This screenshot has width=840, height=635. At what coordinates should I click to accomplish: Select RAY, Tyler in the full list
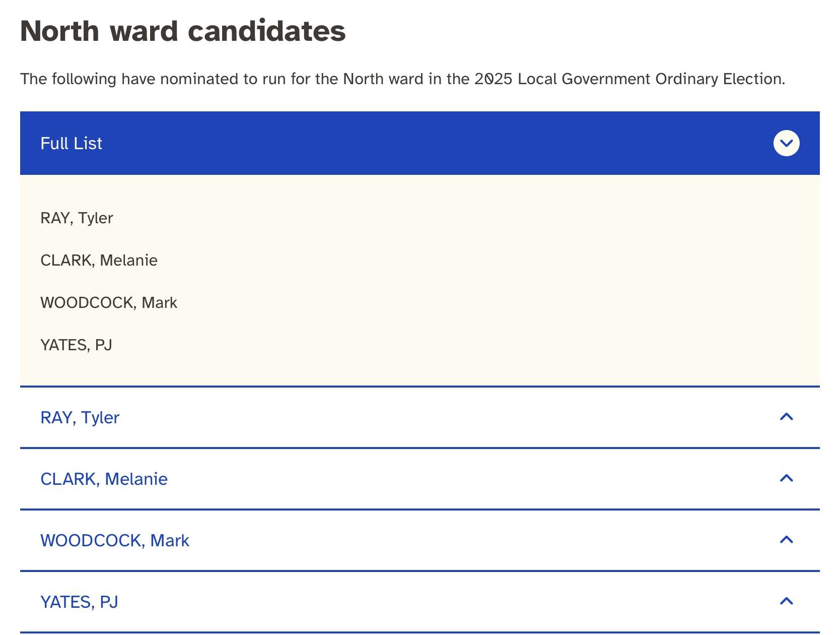coord(77,218)
